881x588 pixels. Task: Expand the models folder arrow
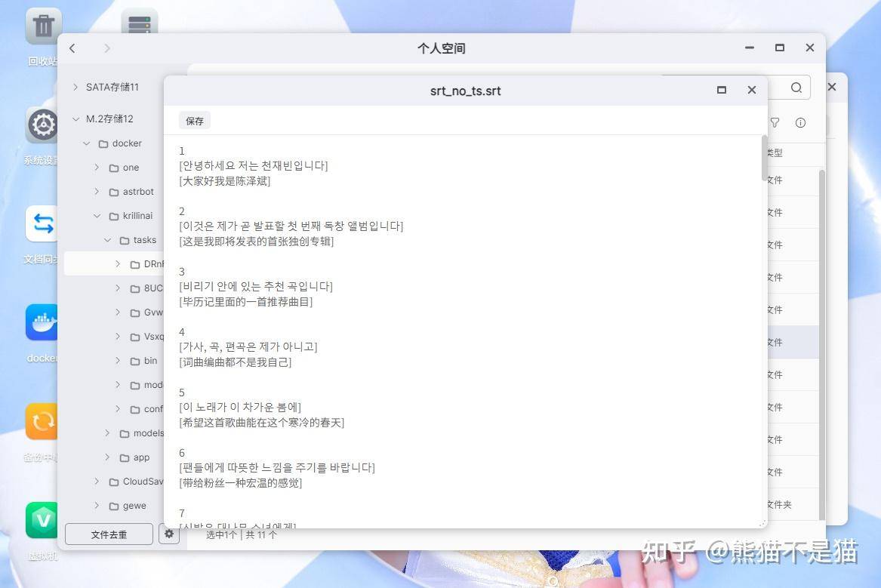point(107,433)
